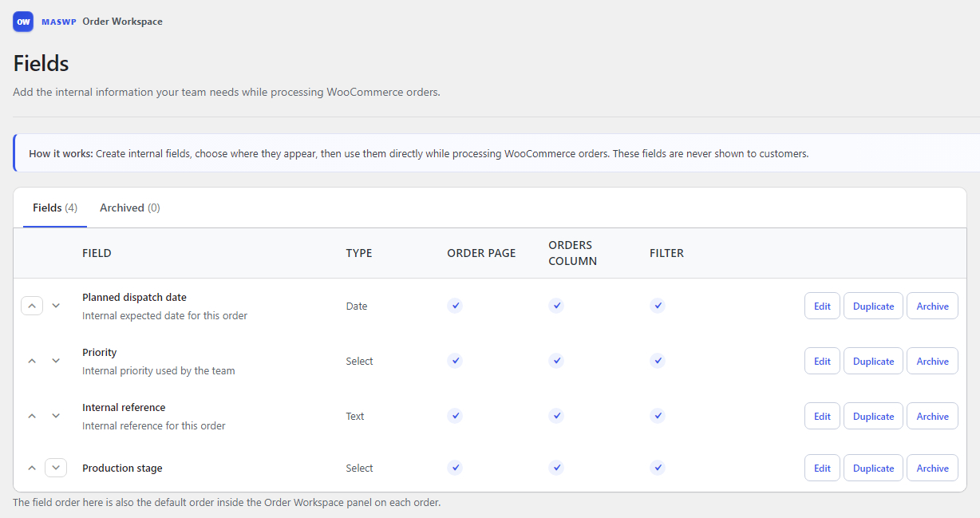
Task: Click the TYPE column header
Action: click(359, 253)
